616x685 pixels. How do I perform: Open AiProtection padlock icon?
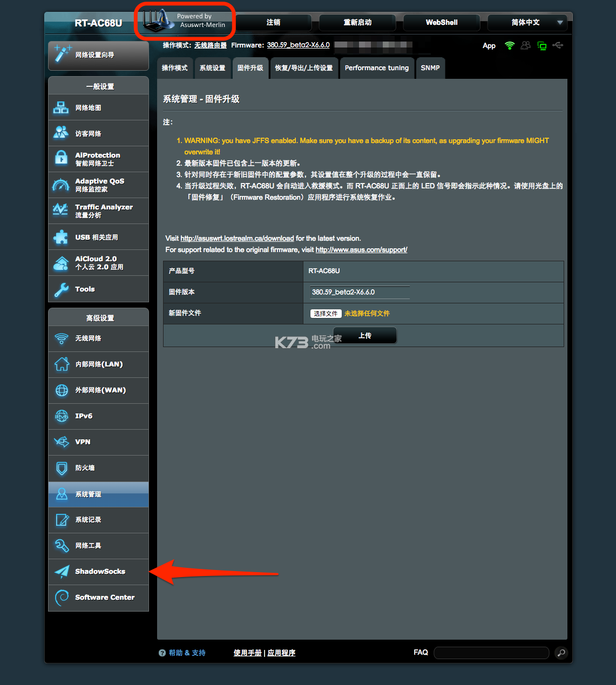(x=61, y=158)
